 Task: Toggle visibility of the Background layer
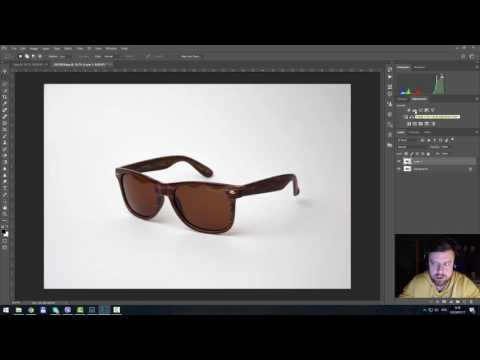coord(399,169)
